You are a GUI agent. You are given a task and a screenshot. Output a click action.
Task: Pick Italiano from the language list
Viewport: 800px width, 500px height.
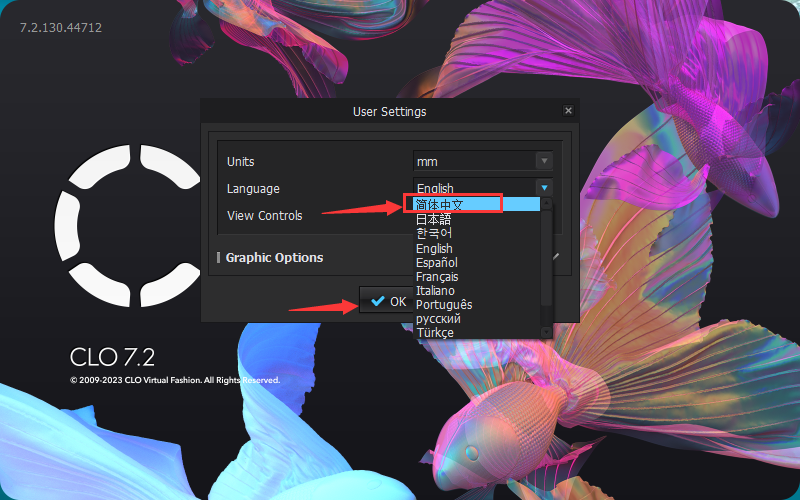[x=477, y=290]
